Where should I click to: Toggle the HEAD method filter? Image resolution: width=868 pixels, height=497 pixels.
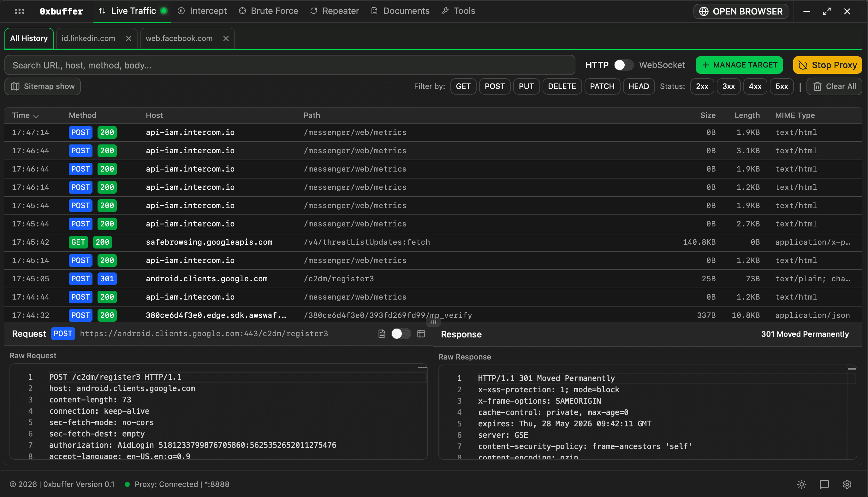[639, 86]
